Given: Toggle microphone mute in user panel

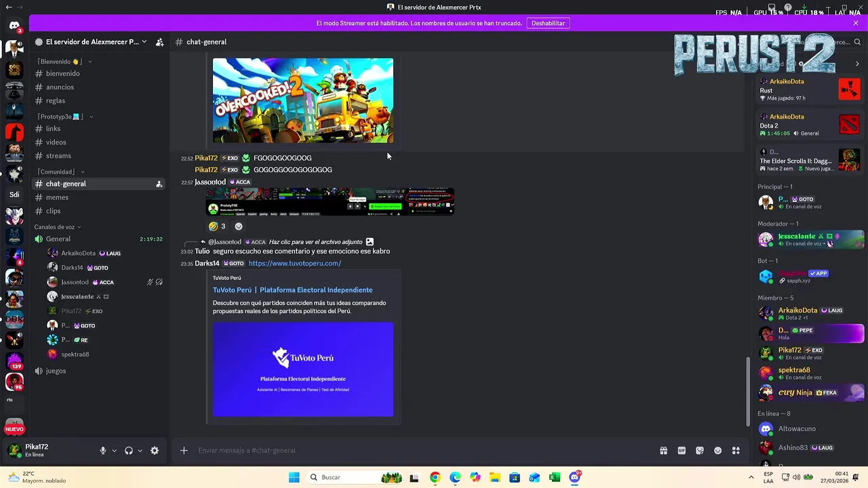Looking at the screenshot, I should point(103,451).
